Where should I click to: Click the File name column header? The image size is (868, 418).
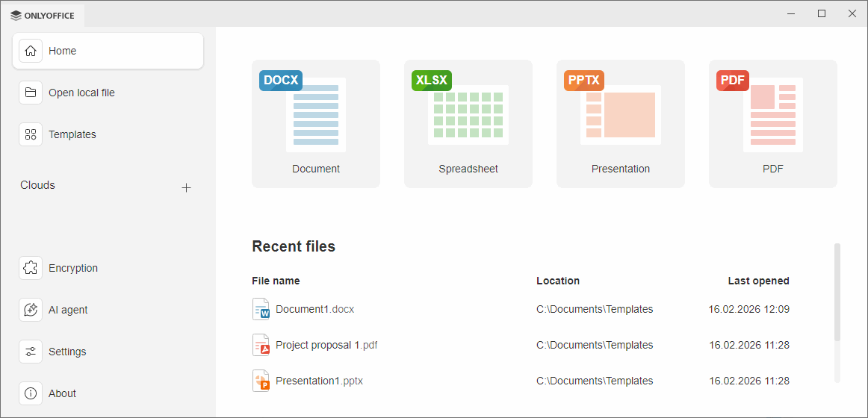pyautogui.click(x=276, y=281)
